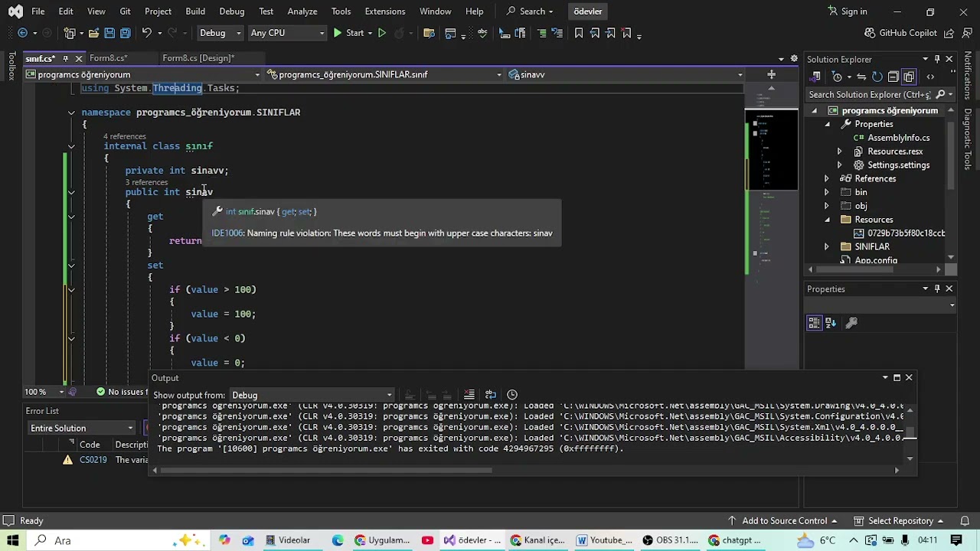Switch to the Form8.cs [Design] tab
The width and height of the screenshot is (980, 551).
198,58
